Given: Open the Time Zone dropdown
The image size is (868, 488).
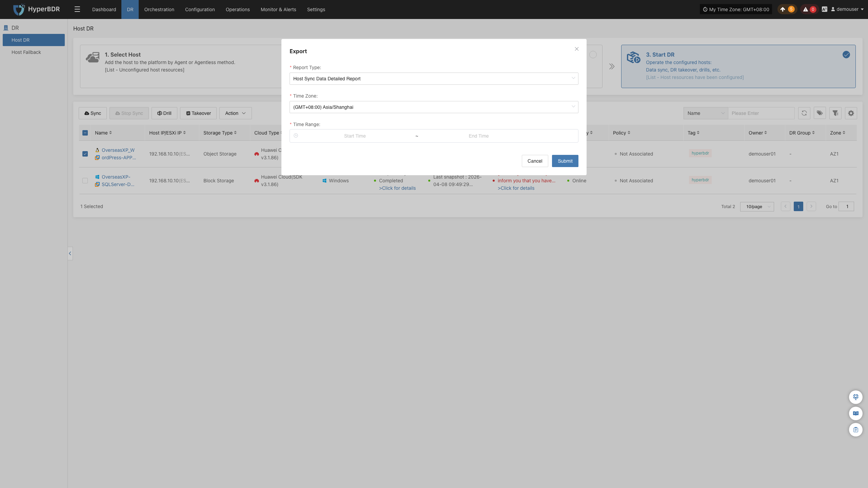Looking at the screenshot, I should pos(434,107).
